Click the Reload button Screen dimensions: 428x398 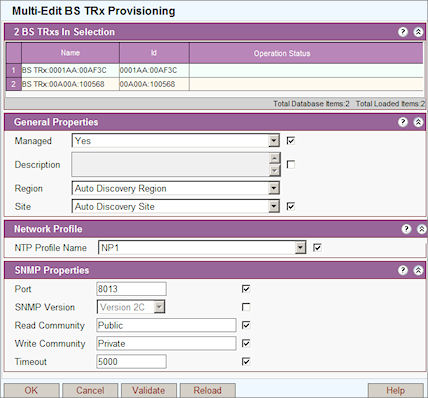point(207,390)
